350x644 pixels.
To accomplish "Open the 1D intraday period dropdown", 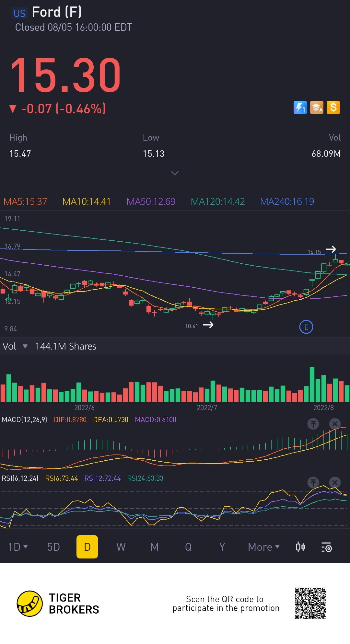I will click(x=18, y=547).
